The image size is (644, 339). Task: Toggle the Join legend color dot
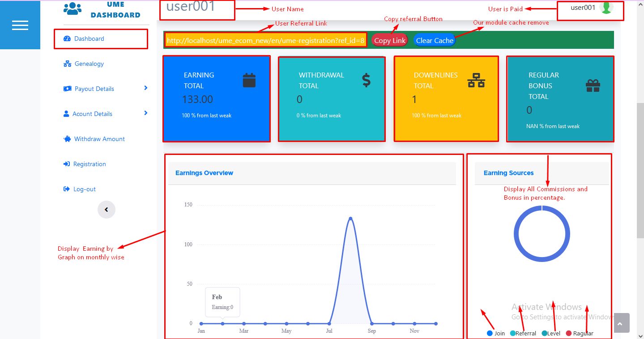click(490, 333)
